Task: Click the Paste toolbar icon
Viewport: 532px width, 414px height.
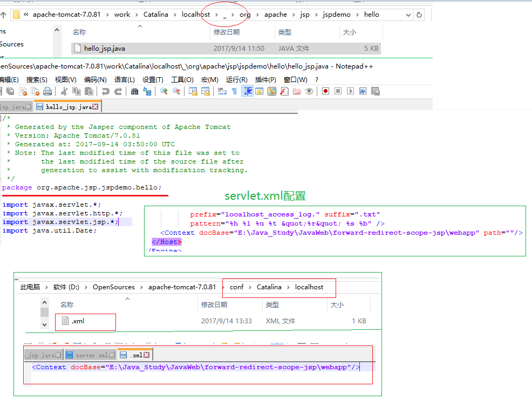Action: (89, 91)
